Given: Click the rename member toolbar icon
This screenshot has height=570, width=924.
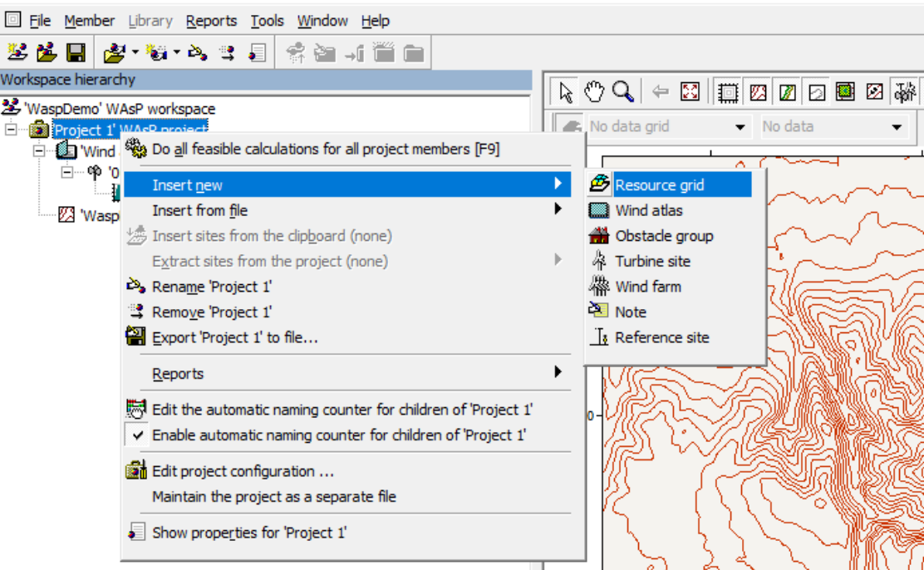Looking at the screenshot, I should (198, 52).
